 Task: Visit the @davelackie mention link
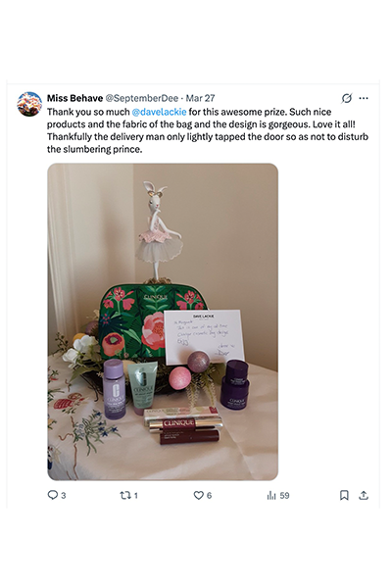pos(159,112)
